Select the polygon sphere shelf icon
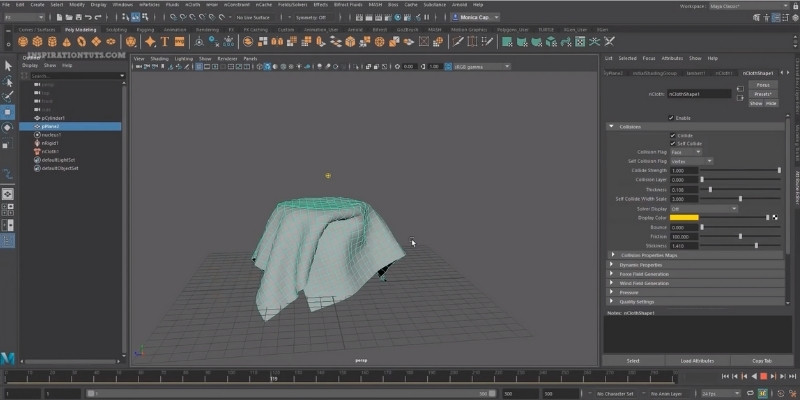The width and height of the screenshot is (800, 400). [24, 43]
